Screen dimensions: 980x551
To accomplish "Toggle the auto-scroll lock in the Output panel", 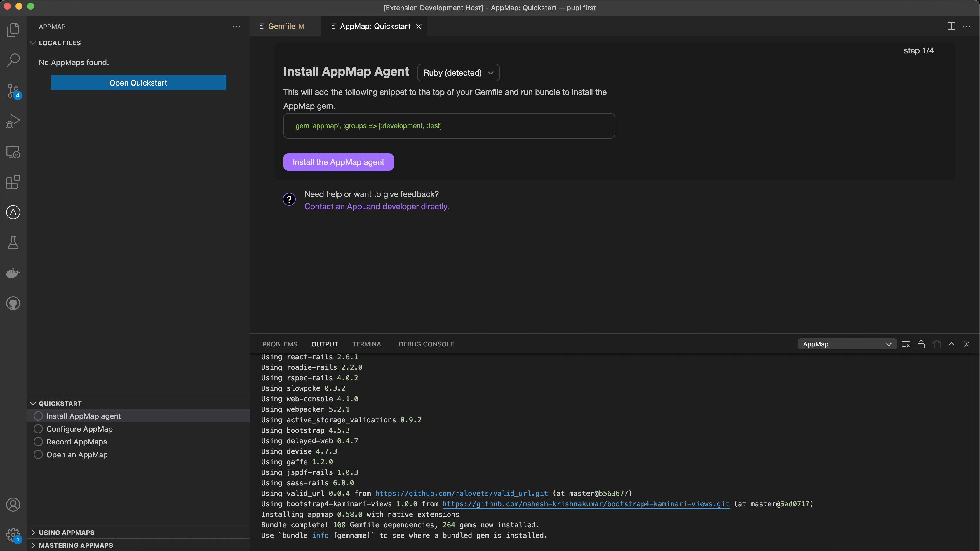I will tap(921, 344).
